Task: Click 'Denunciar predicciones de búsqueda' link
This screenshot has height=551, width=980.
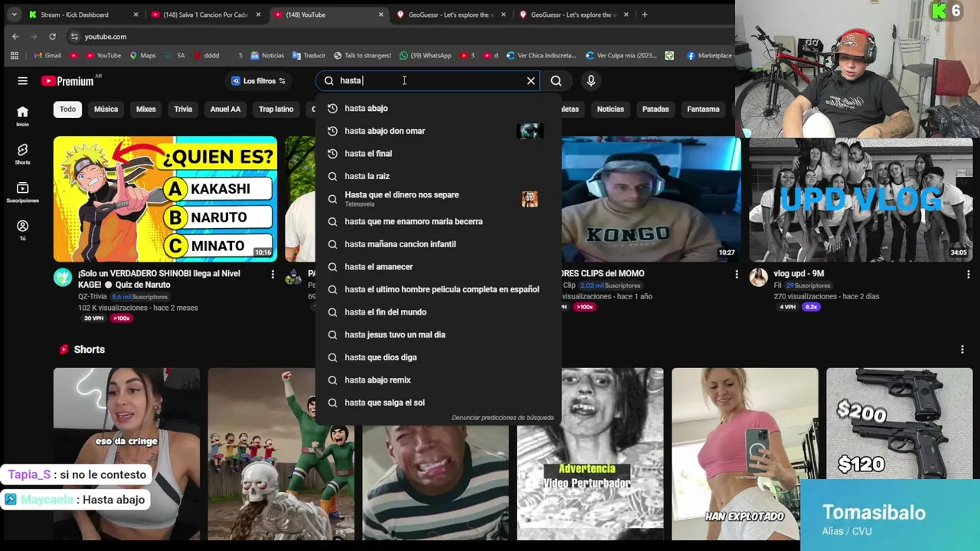Action: [x=502, y=418]
